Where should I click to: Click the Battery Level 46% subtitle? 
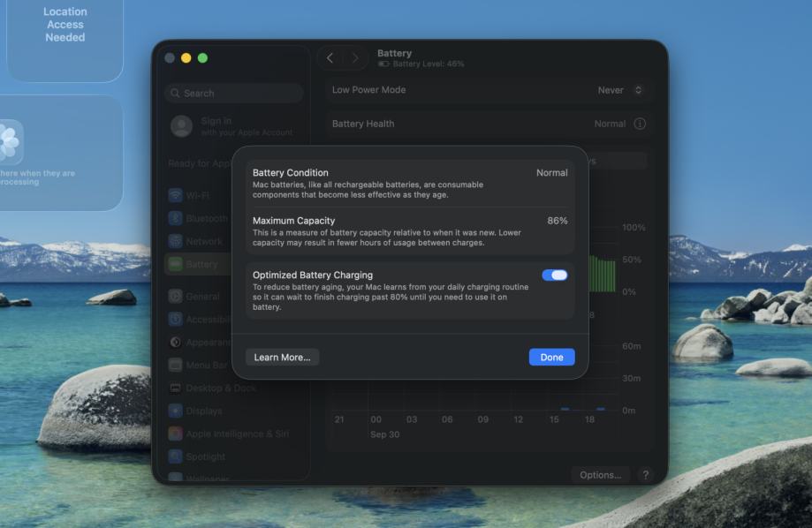pyautogui.click(x=429, y=64)
